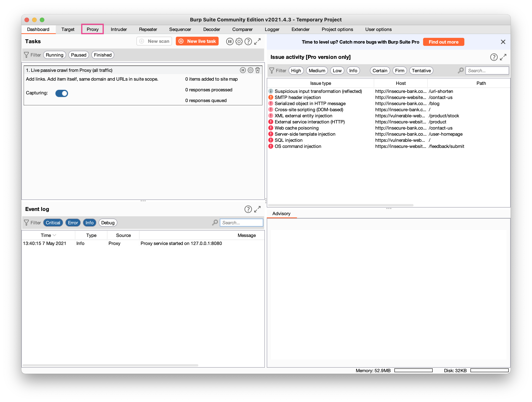The height and width of the screenshot is (402, 532).
Task: Click the Issue activity filter funnel icon
Action: [x=272, y=71]
